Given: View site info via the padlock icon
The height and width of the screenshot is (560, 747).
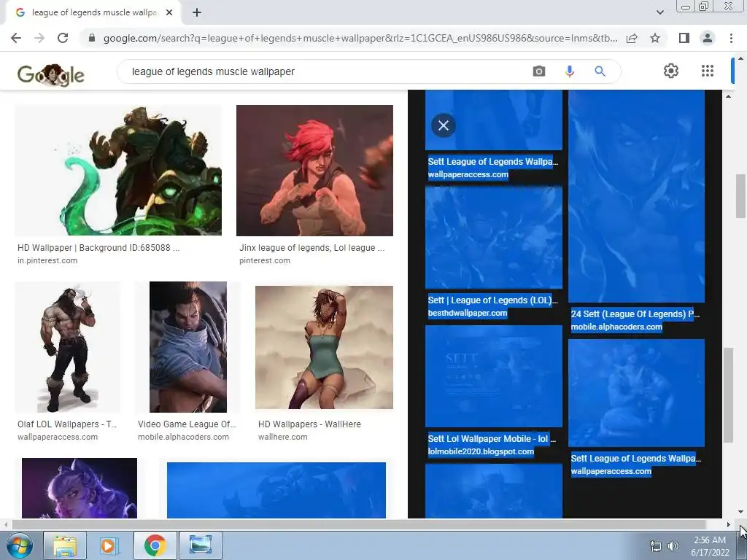Looking at the screenshot, I should (x=92, y=38).
